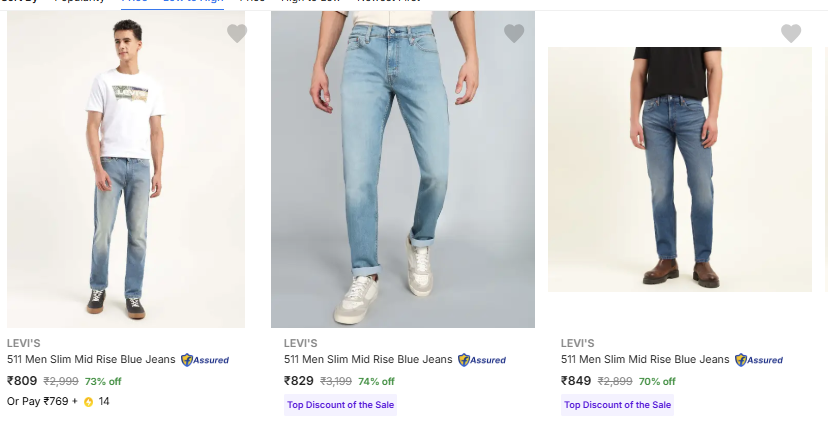View the product image with black t-shirt model

click(x=680, y=170)
